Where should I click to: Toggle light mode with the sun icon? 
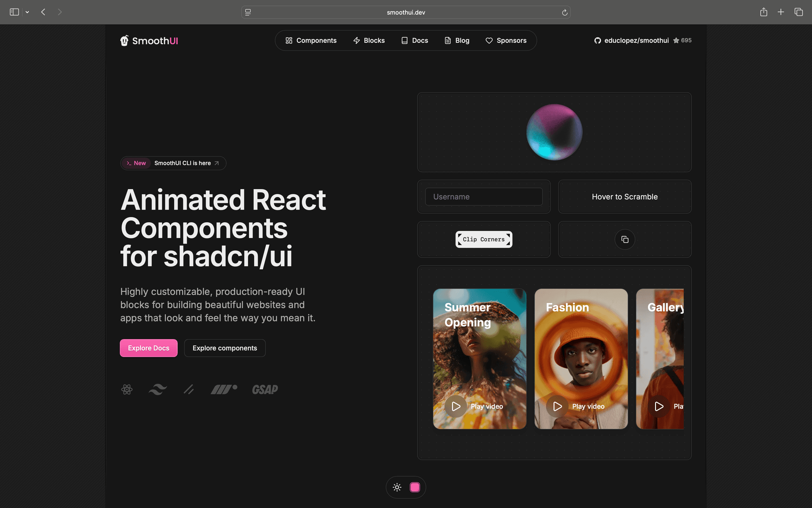click(x=397, y=487)
